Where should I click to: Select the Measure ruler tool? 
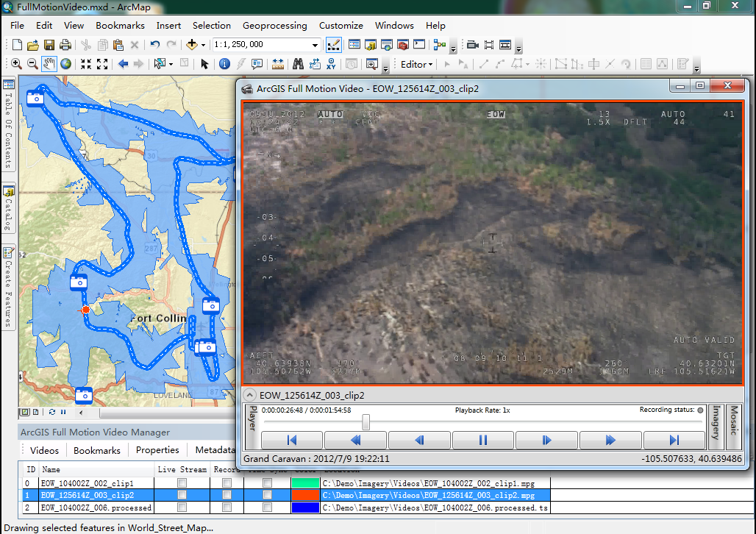(x=278, y=64)
